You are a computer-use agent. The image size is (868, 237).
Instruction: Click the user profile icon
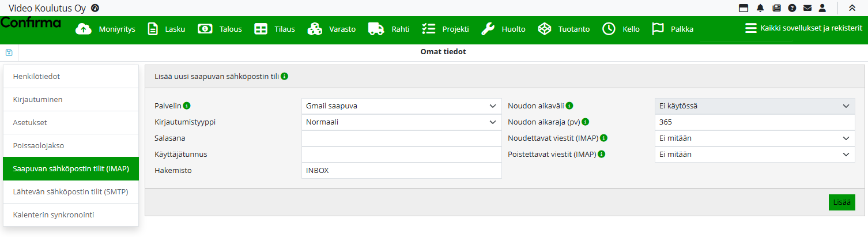coord(822,8)
